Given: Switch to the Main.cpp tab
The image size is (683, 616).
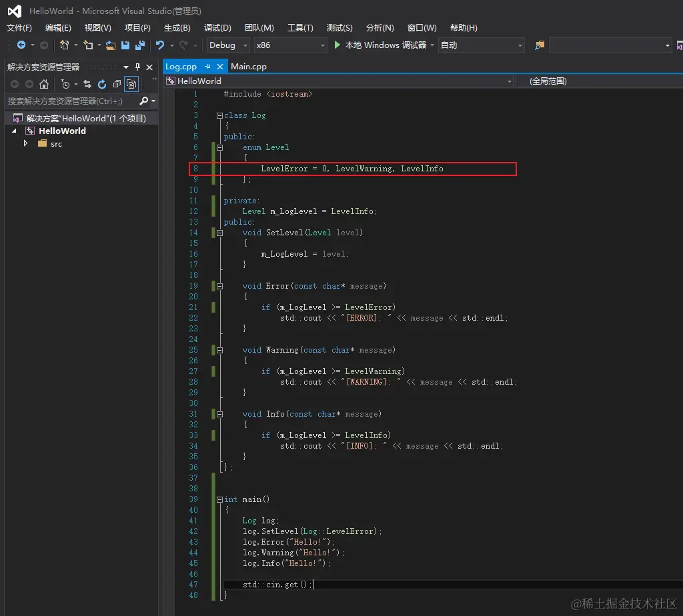Looking at the screenshot, I should point(249,67).
